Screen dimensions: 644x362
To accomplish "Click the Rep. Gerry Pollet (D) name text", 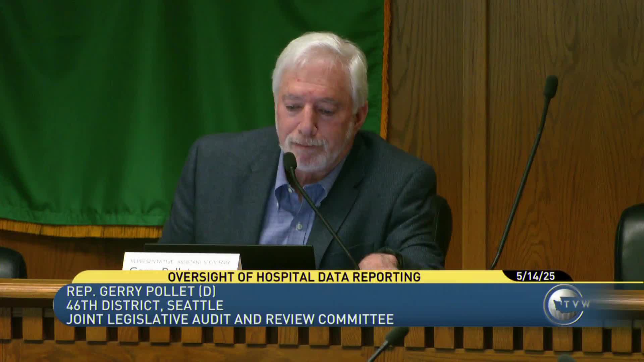I will (141, 291).
